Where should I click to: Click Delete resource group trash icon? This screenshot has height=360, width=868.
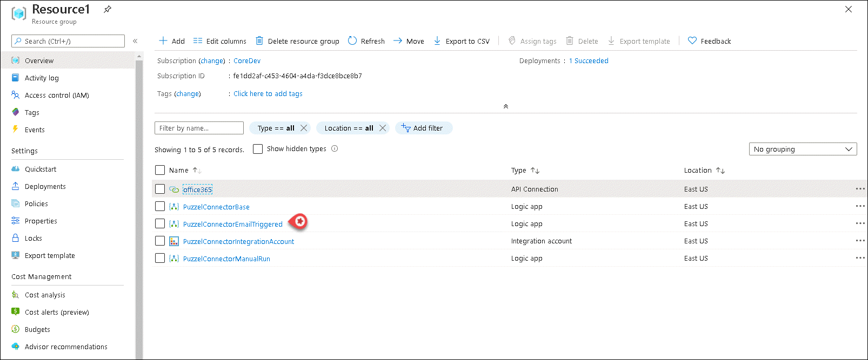(x=259, y=41)
